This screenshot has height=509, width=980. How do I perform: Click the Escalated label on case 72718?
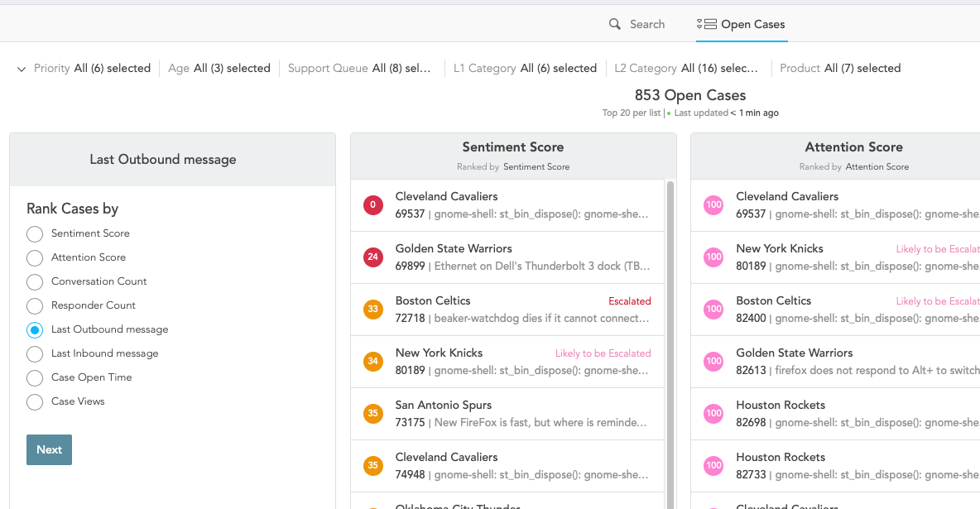click(x=630, y=301)
